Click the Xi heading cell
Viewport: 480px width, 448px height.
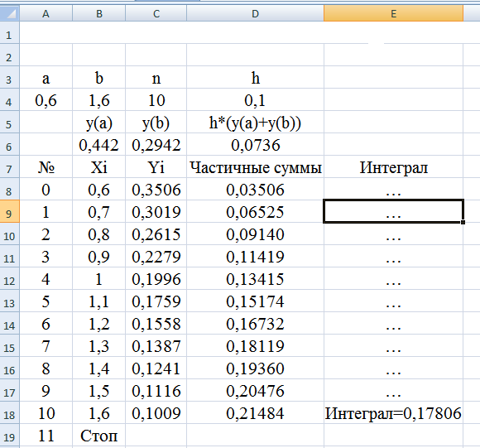(x=98, y=167)
